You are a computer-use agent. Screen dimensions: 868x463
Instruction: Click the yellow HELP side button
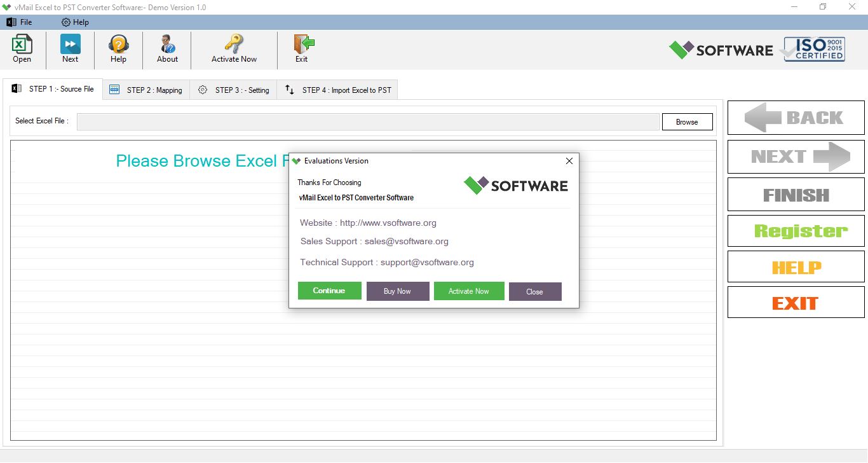pos(796,266)
